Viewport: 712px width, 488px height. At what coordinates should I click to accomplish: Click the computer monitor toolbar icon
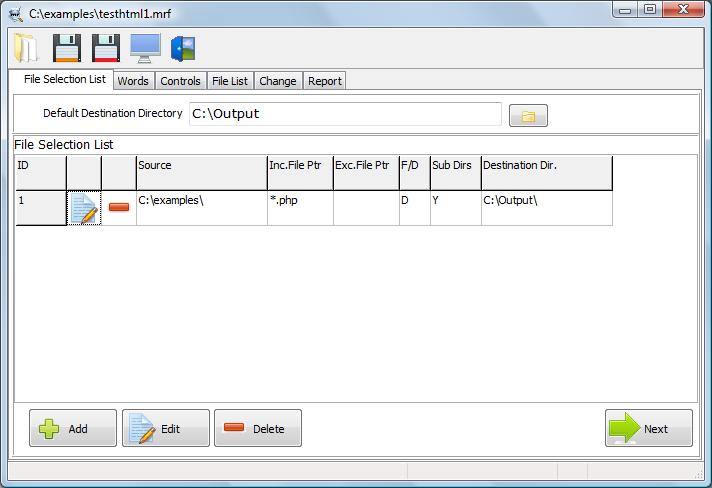(145, 48)
